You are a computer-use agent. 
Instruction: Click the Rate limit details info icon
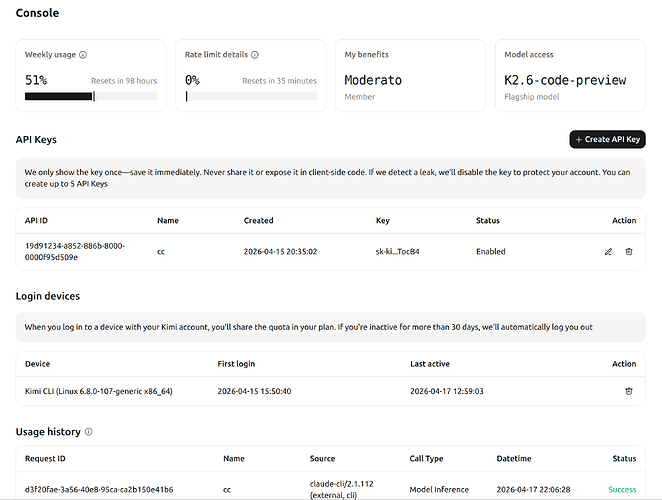(255, 55)
